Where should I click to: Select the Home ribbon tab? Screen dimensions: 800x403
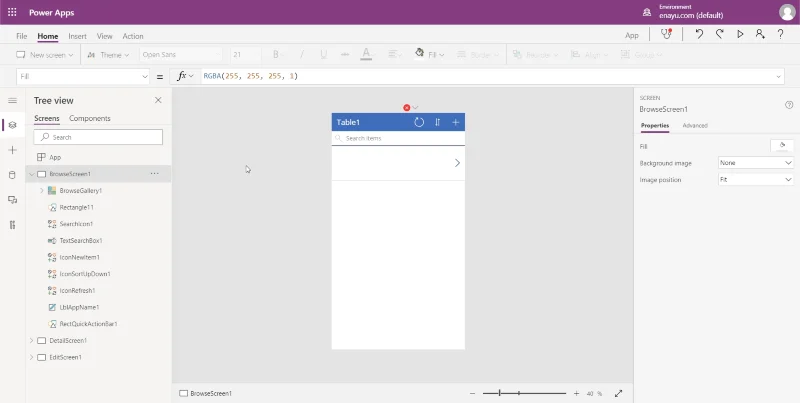[x=47, y=36]
